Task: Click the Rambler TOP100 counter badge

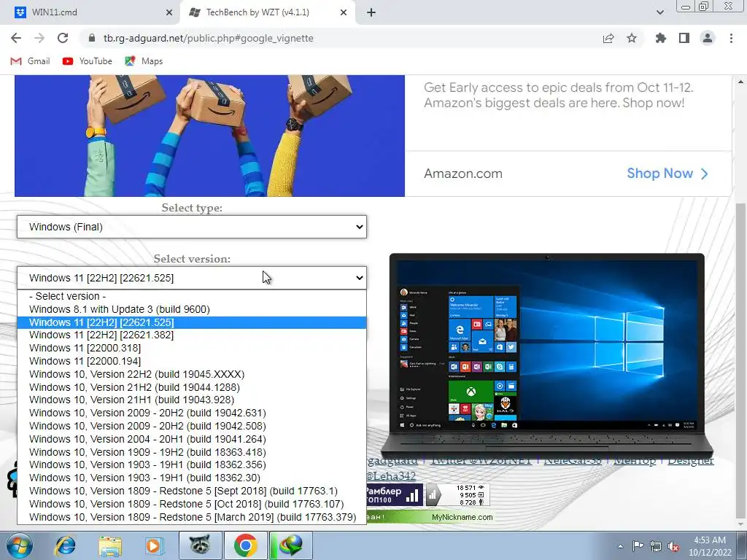Action: point(395,495)
